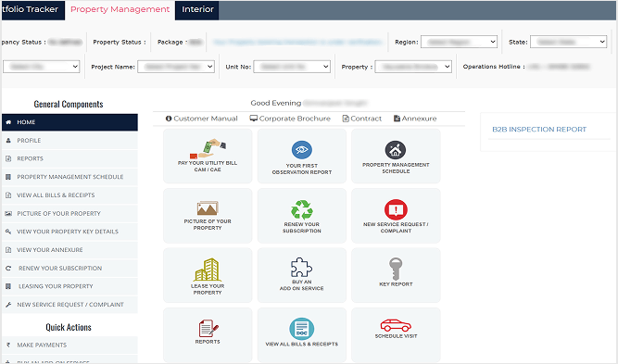Open the Picture of Your Property image icon tile

tap(208, 216)
